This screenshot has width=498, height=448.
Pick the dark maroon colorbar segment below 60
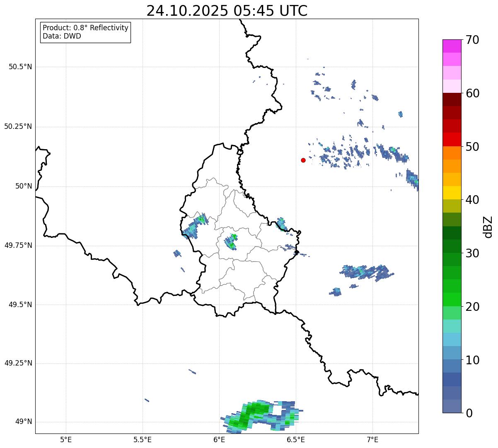coord(452,99)
